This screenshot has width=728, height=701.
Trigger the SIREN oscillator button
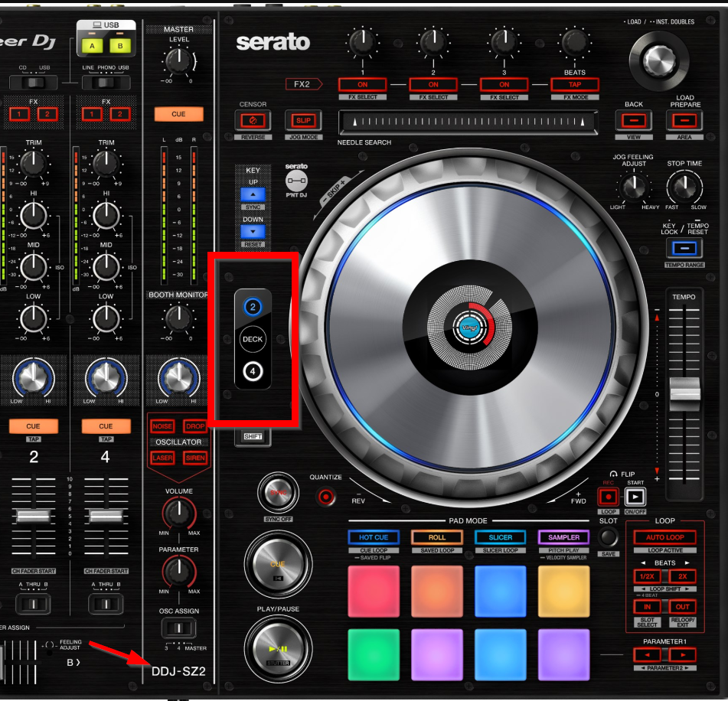195,458
